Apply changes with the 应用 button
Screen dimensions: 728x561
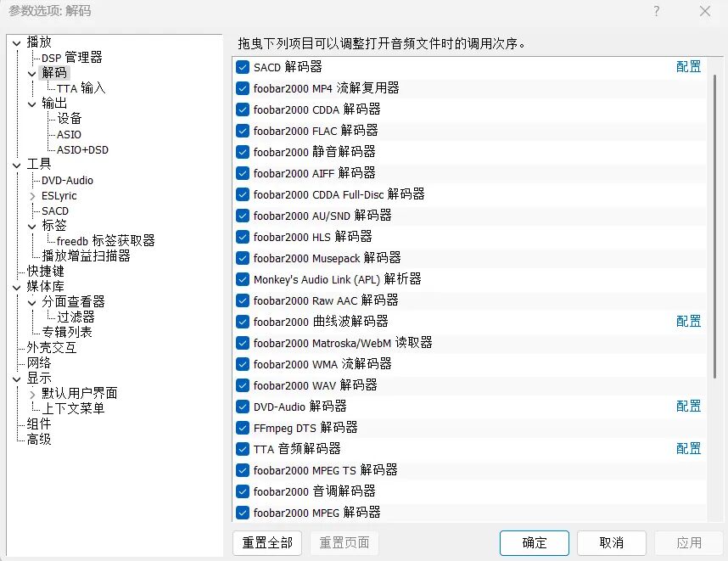[688, 543]
